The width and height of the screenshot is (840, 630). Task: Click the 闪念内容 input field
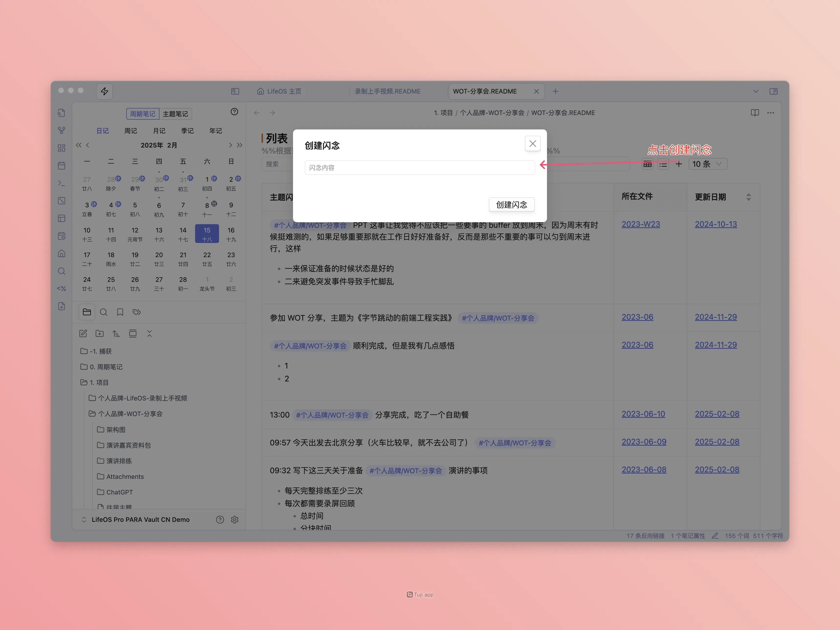click(419, 168)
